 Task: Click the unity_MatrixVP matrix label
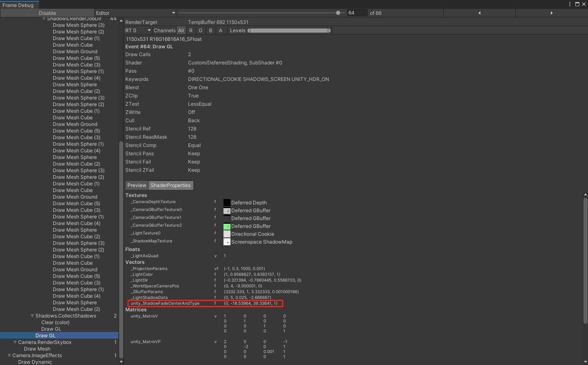point(145,342)
